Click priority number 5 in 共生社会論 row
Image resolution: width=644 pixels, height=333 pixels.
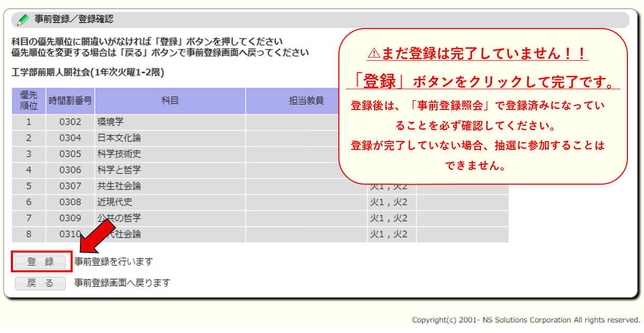(29, 186)
